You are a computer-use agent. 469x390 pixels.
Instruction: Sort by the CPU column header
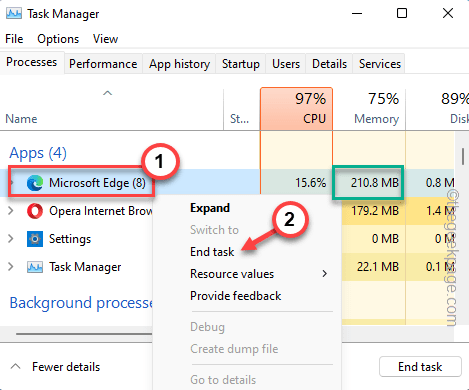click(x=296, y=109)
